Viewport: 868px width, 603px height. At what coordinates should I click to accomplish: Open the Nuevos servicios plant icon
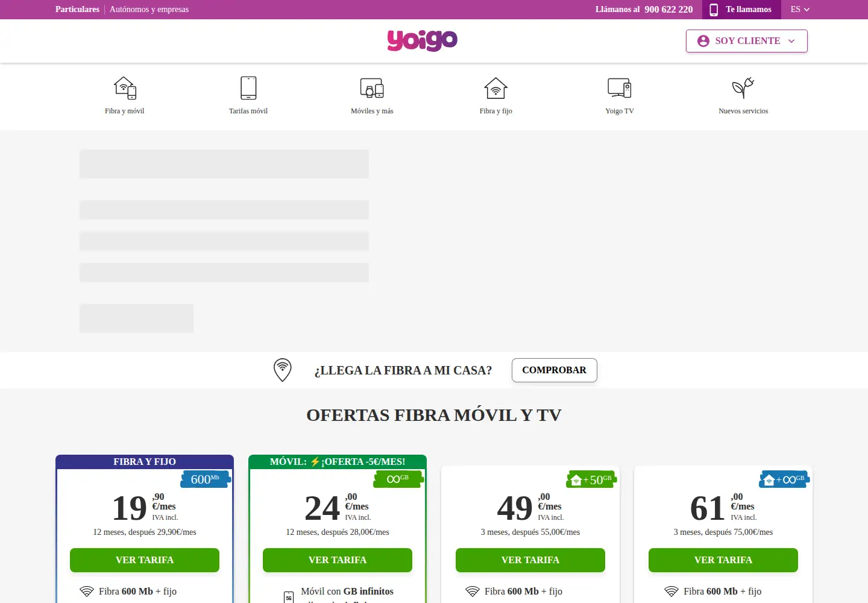pyautogui.click(x=743, y=88)
